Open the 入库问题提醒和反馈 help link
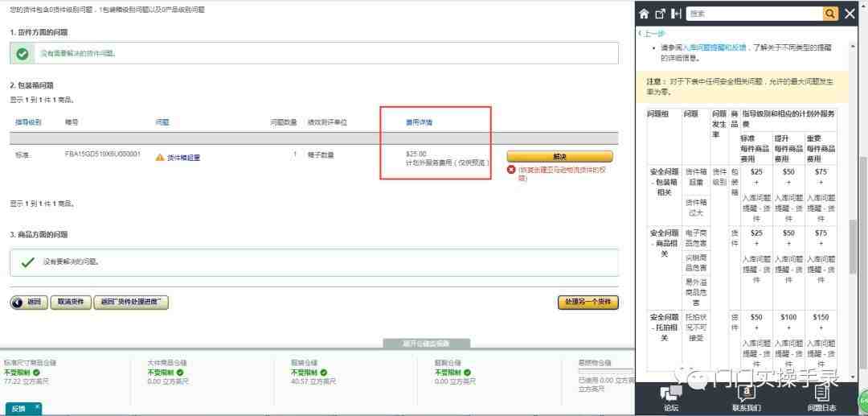 click(714, 47)
